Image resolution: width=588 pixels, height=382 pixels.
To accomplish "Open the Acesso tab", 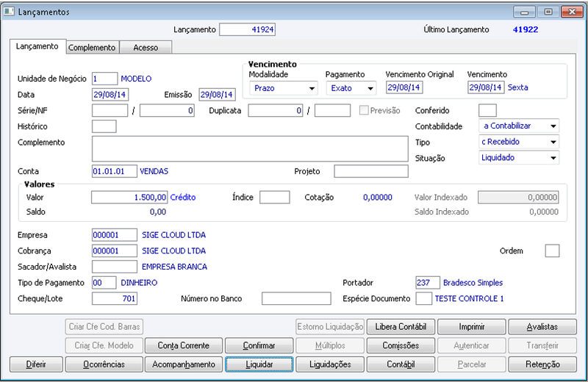I will coord(146,48).
